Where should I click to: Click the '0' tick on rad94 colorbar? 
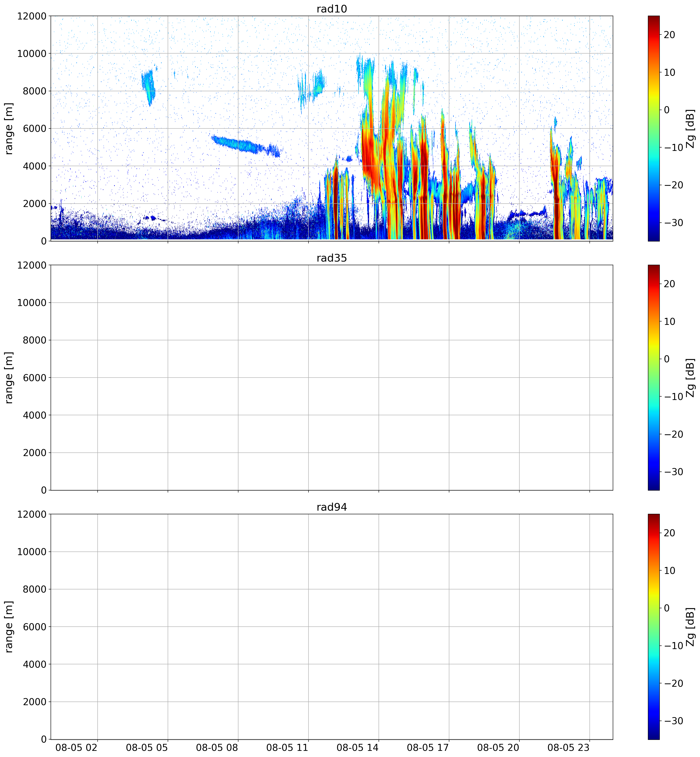[x=667, y=608]
